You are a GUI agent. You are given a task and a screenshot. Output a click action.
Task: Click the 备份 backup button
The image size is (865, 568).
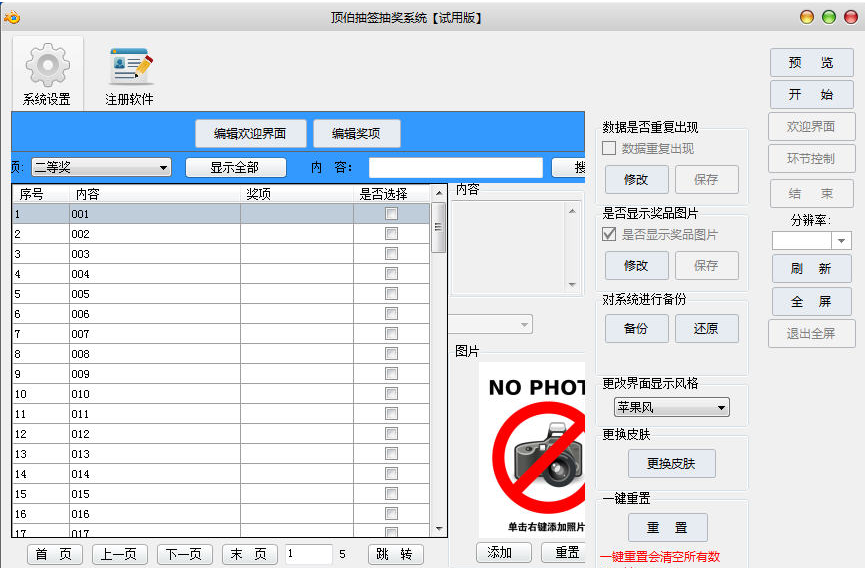(x=637, y=329)
